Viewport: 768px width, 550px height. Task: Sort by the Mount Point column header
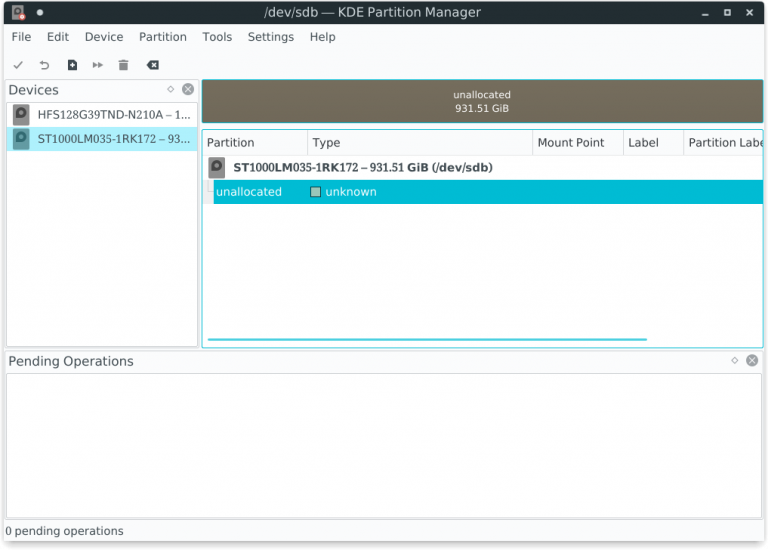point(577,143)
